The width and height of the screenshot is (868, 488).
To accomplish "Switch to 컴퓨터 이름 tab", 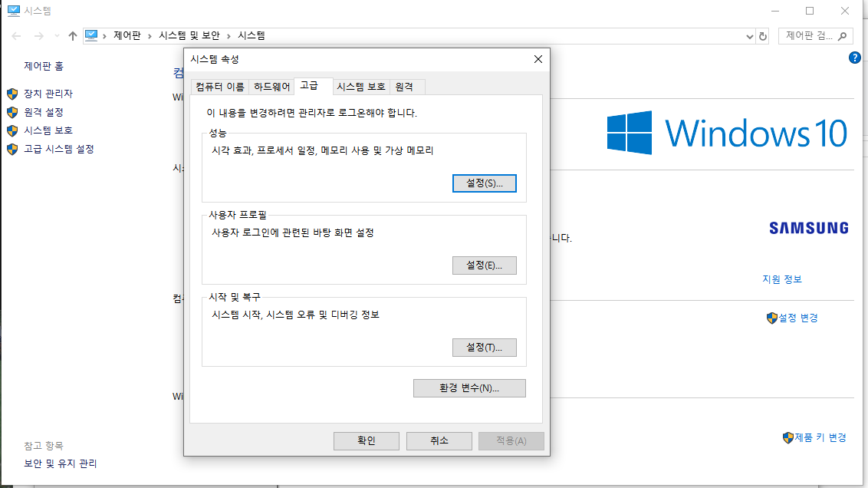I will pos(220,87).
